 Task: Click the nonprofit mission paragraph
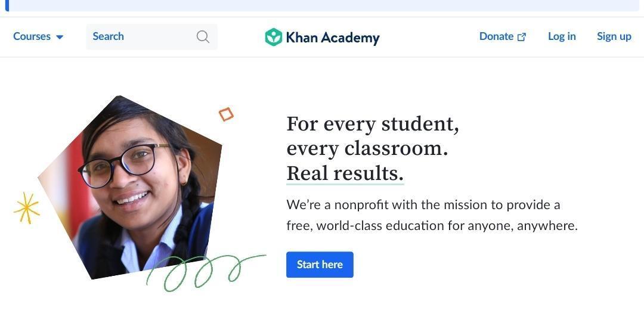[432, 215]
